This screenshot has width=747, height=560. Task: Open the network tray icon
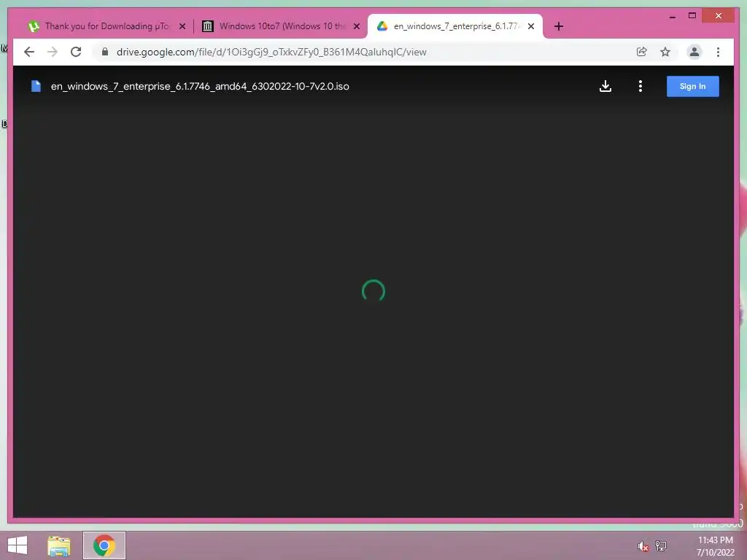click(661, 545)
